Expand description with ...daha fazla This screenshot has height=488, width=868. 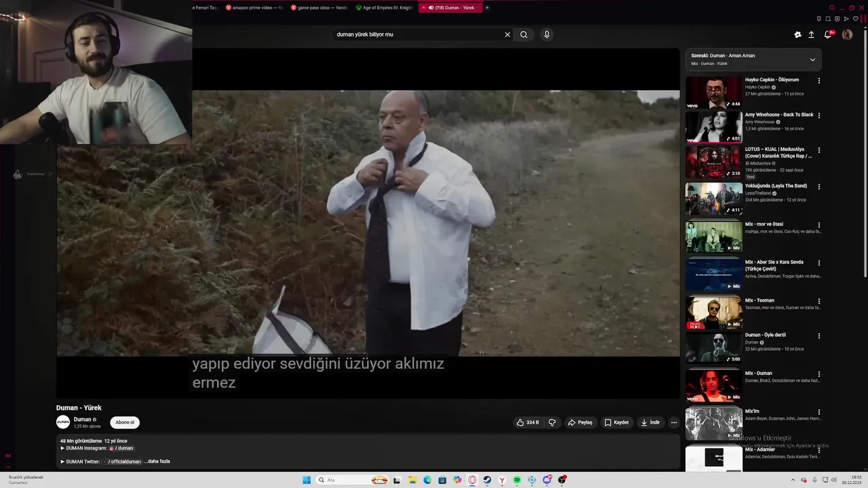157,462
